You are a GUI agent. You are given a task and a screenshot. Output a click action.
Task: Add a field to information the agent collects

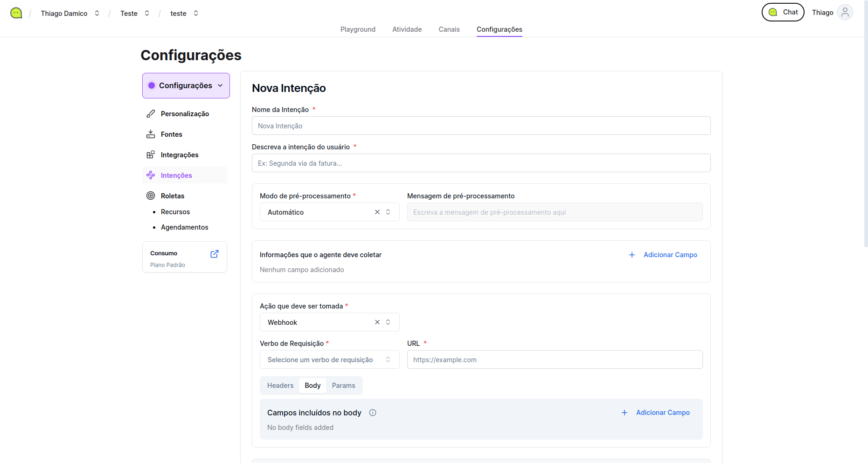[x=663, y=255]
